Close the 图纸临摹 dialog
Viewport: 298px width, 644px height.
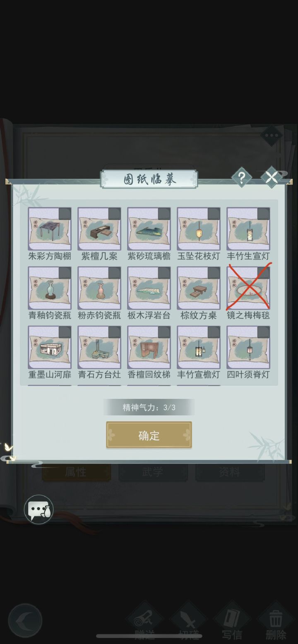(x=272, y=178)
